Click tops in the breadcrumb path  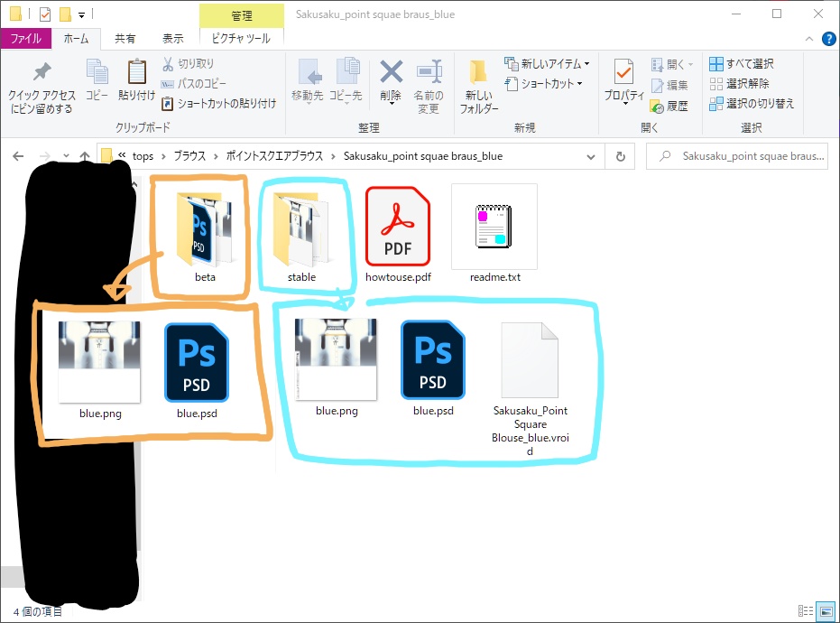point(143,156)
